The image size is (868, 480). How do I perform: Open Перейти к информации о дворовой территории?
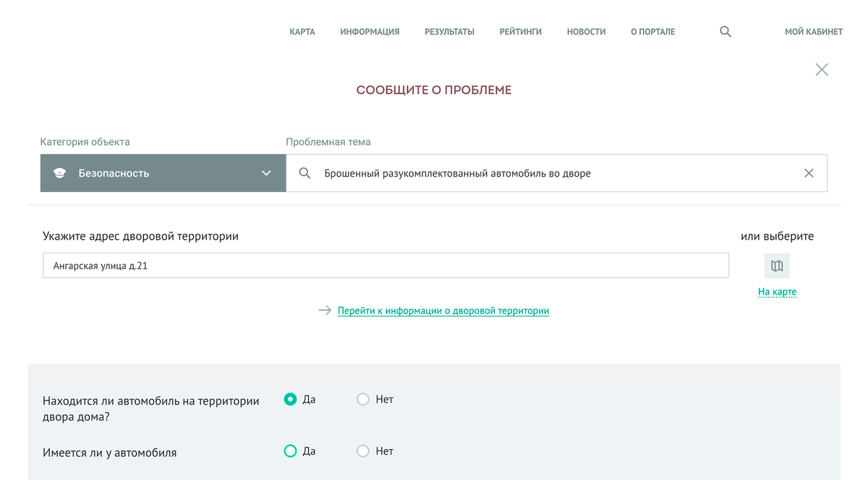(x=443, y=311)
